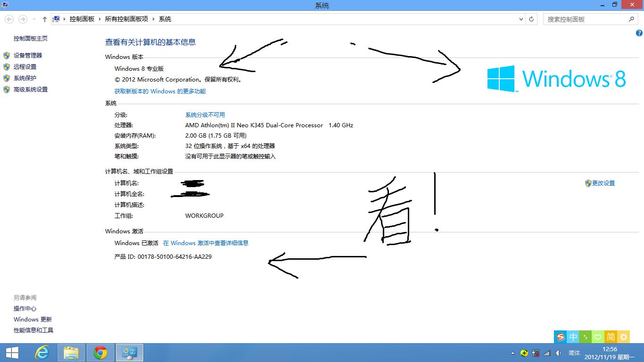Viewport: 644px width, 362px height.
Task: Toggle the 中 Chinese/English mode on IME bar
Action: (573, 337)
